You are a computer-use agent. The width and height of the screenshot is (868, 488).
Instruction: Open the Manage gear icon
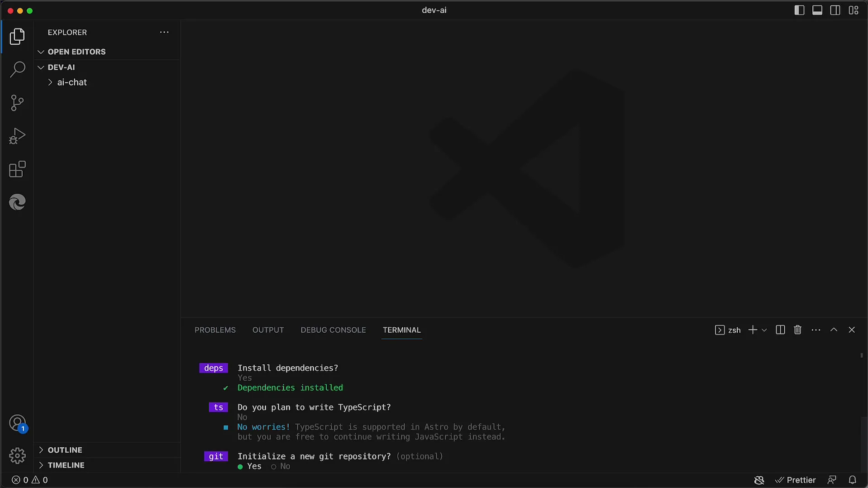[x=17, y=455]
